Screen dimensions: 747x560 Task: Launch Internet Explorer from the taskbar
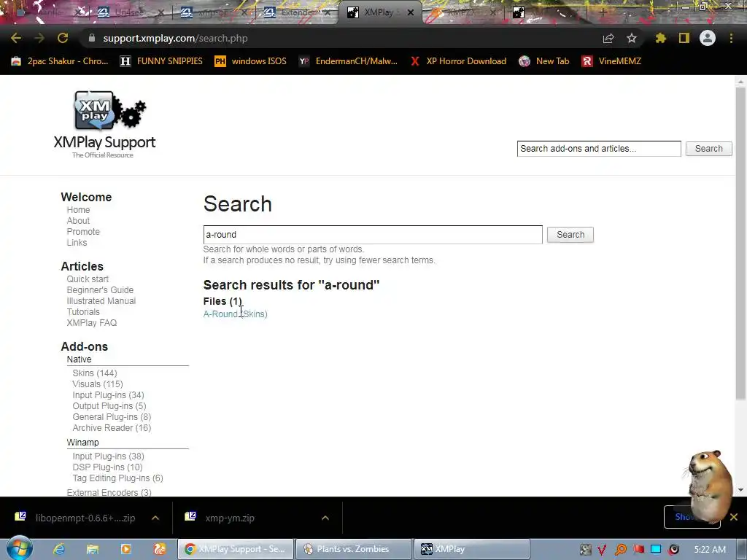point(59,549)
